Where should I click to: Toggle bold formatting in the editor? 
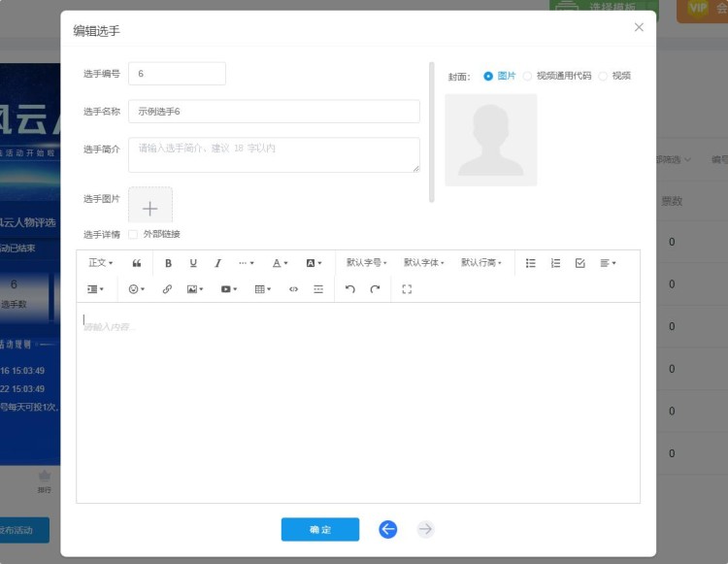coord(168,263)
